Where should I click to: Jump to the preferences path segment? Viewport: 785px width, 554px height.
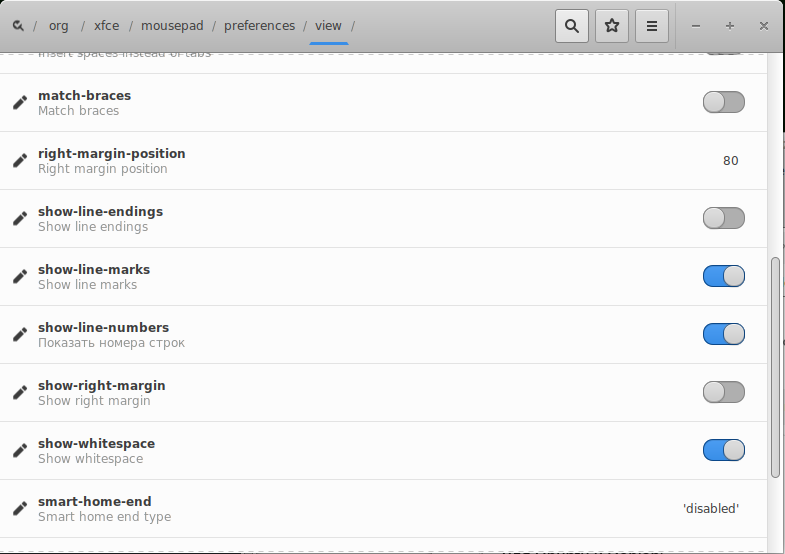[259, 26]
